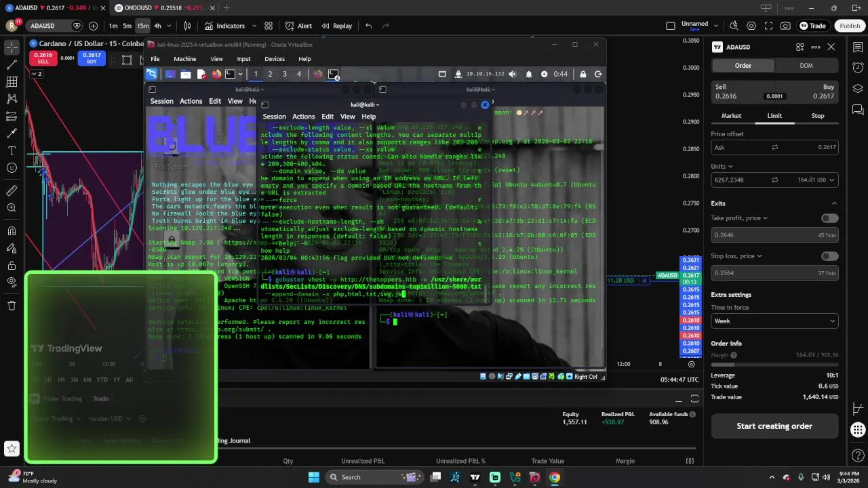Adjust the margin usage slider bar
868x488 pixels.
pyautogui.click(x=774, y=364)
